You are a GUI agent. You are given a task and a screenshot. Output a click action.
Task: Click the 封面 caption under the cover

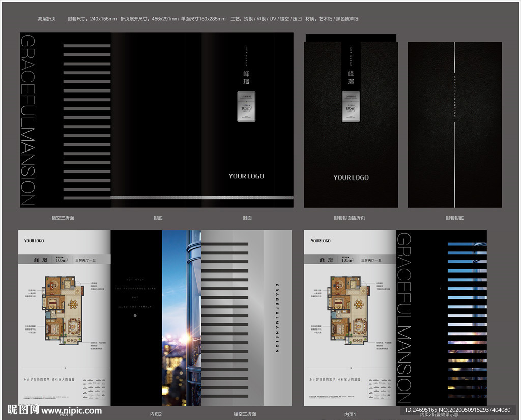[247, 218]
